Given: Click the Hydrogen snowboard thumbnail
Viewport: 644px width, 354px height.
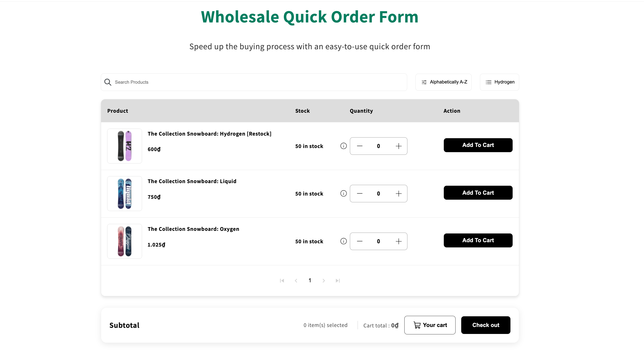Looking at the screenshot, I should coord(124,146).
